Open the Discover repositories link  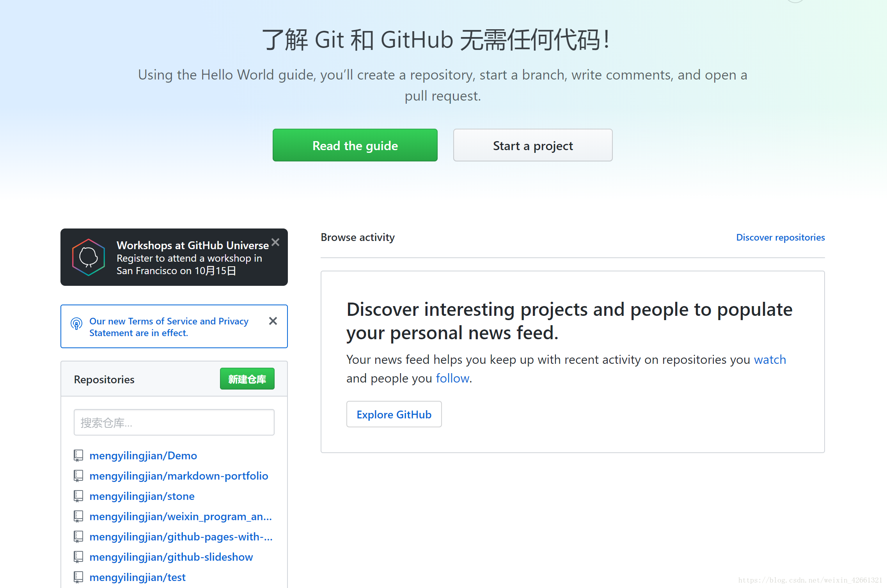click(781, 237)
